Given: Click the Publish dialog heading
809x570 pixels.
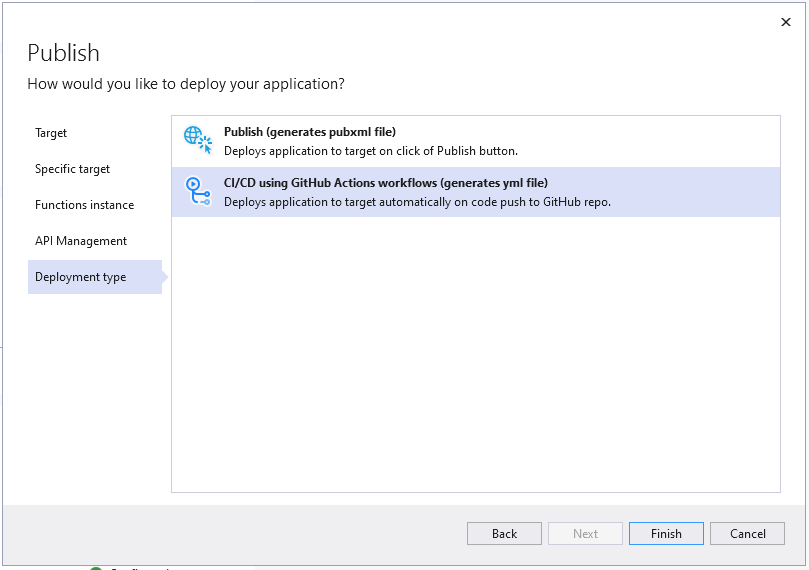Looking at the screenshot, I should (x=63, y=53).
